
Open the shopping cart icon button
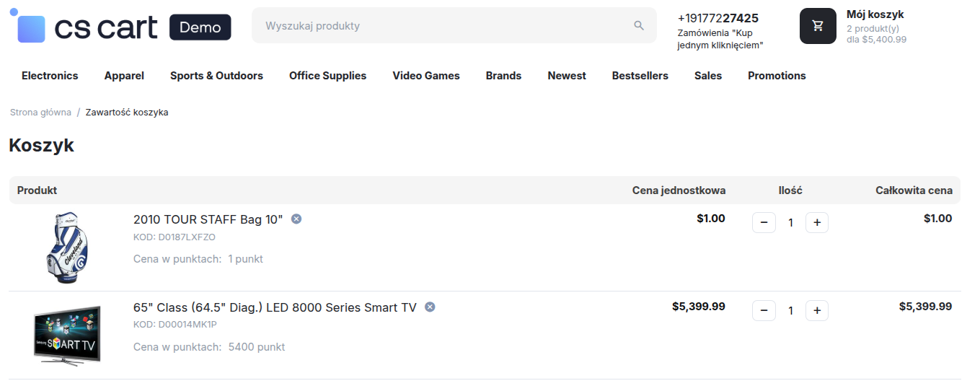[818, 26]
